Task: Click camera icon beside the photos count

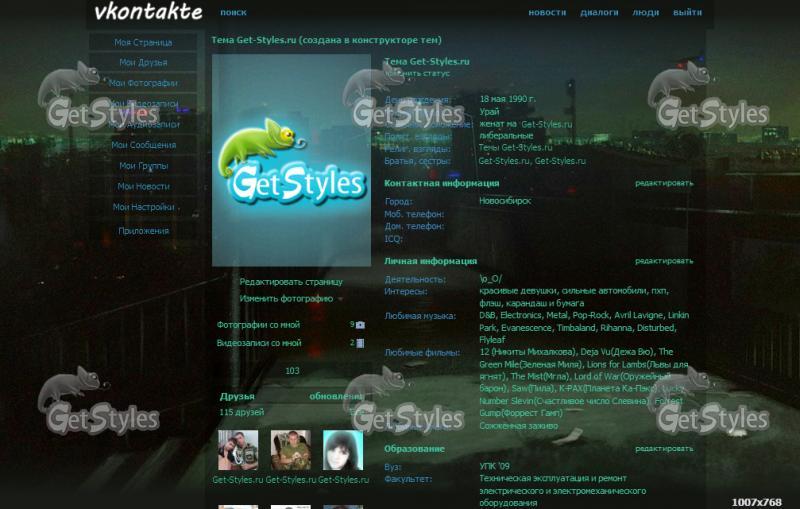Action: [x=360, y=325]
